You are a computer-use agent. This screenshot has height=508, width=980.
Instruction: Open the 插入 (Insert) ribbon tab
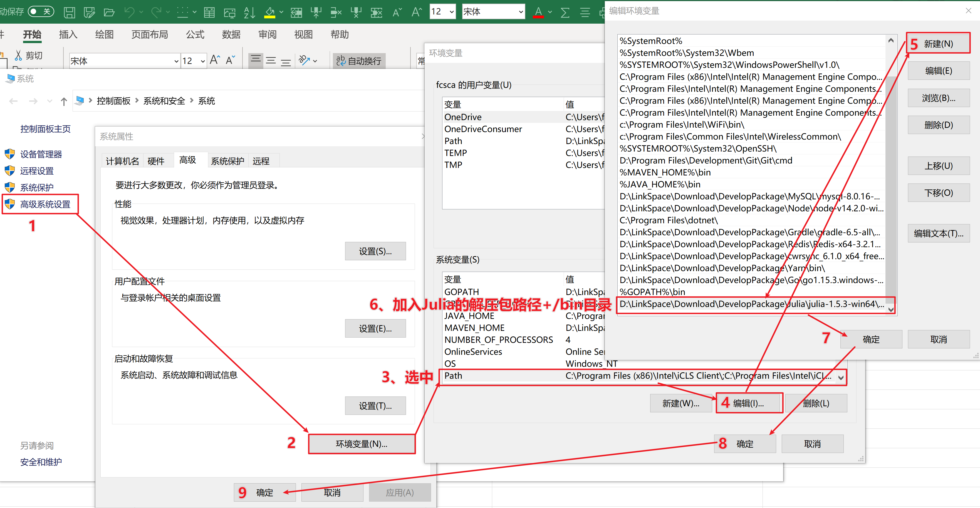pyautogui.click(x=68, y=34)
